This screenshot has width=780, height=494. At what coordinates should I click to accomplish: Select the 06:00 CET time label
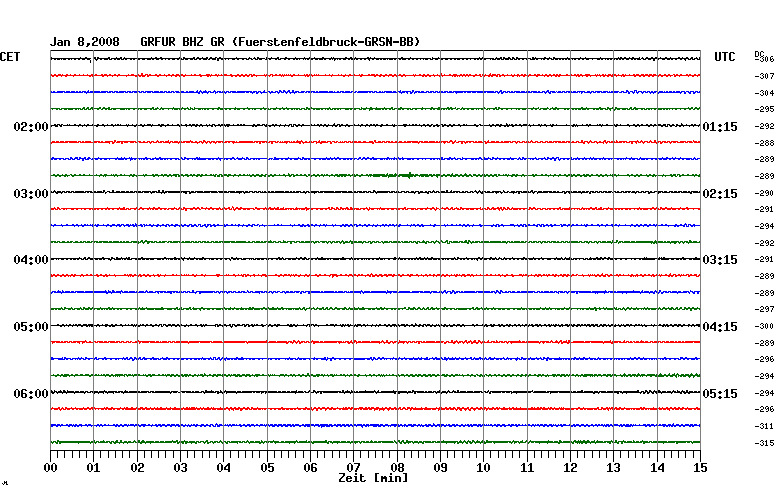click(31, 394)
